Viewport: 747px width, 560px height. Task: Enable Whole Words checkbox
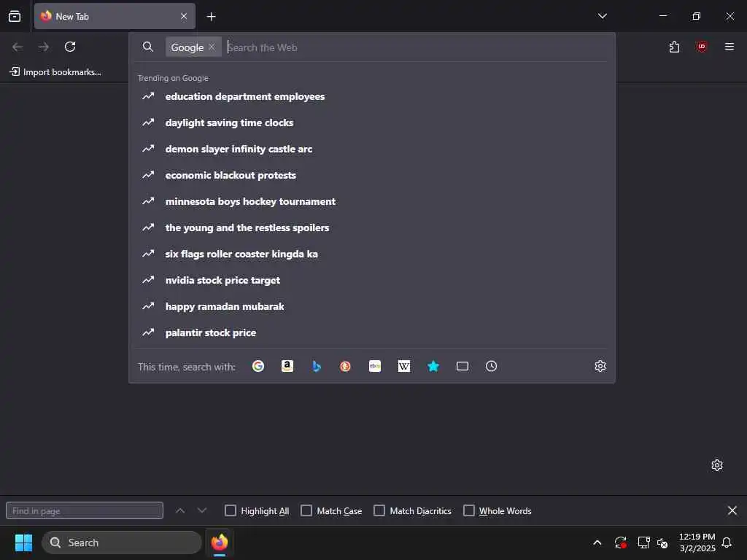pos(469,510)
